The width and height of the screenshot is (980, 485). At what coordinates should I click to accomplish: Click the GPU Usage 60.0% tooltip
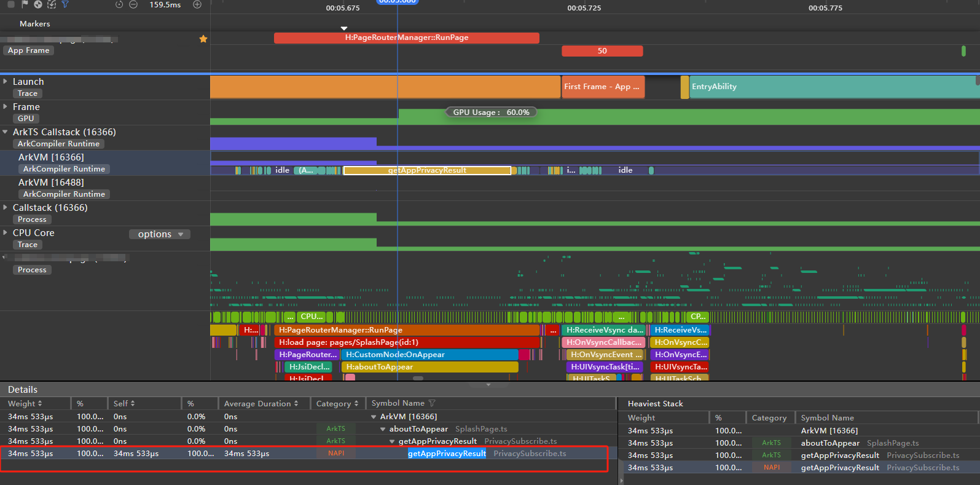(x=491, y=112)
